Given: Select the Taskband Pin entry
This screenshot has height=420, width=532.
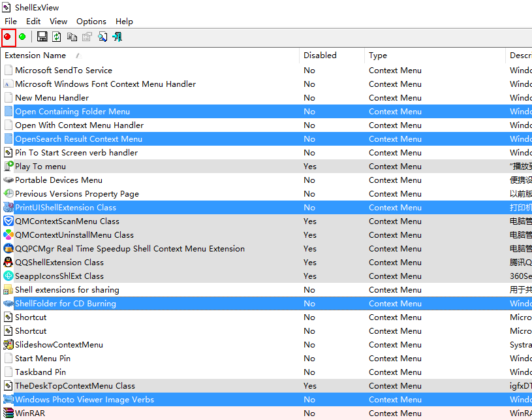Looking at the screenshot, I should pos(266,372).
